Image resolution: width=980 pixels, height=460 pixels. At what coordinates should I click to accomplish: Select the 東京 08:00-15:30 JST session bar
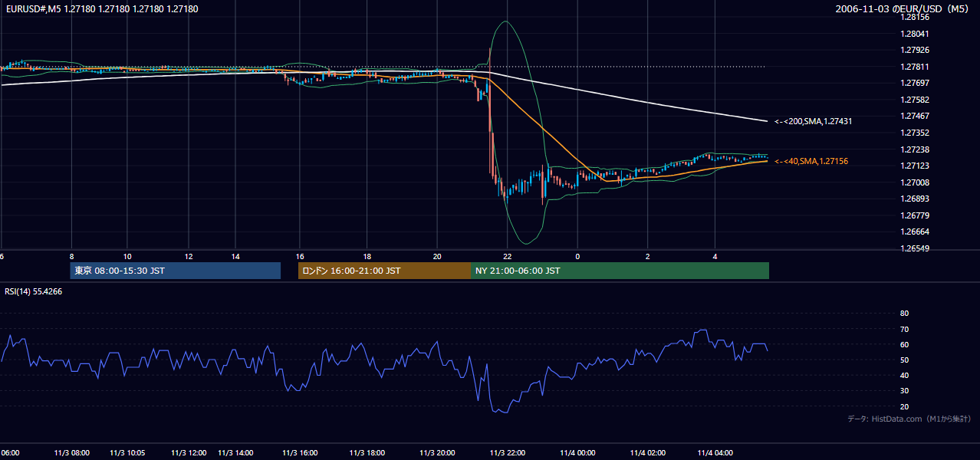(x=175, y=271)
